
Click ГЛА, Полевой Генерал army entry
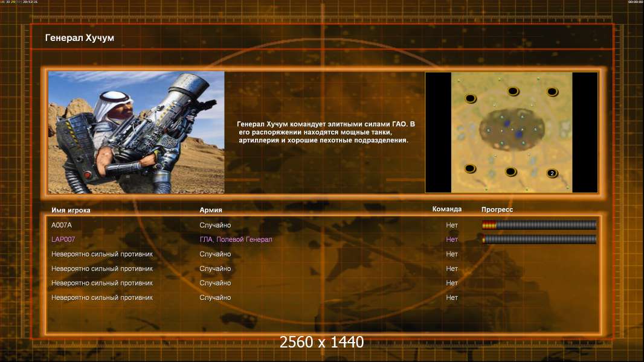coord(236,240)
